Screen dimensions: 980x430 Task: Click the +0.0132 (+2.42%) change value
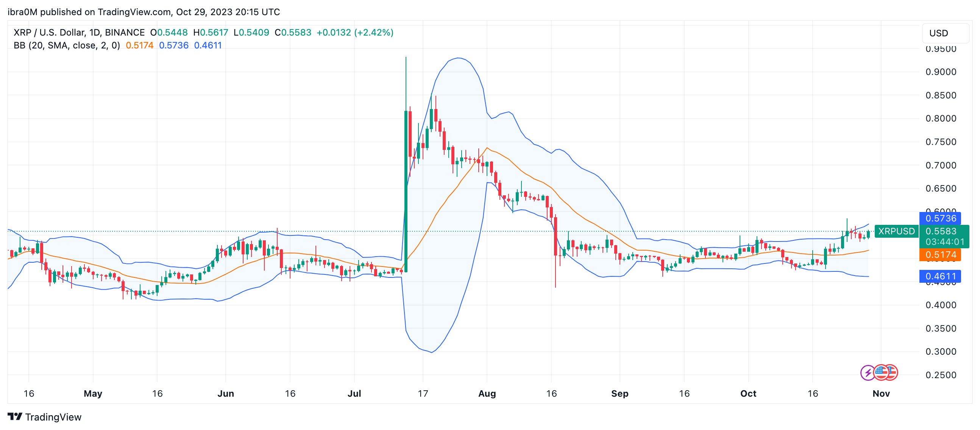click(354, 33)
